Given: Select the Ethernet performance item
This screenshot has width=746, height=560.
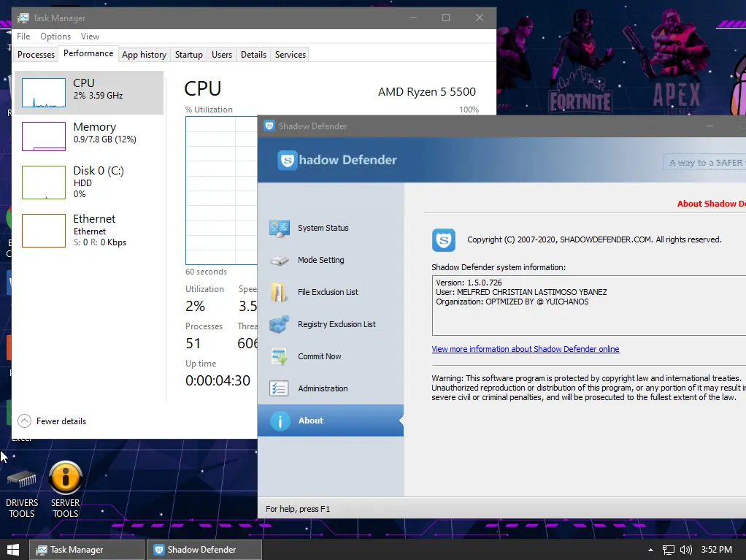Looking at the screenshot, I should pos(89,231).
